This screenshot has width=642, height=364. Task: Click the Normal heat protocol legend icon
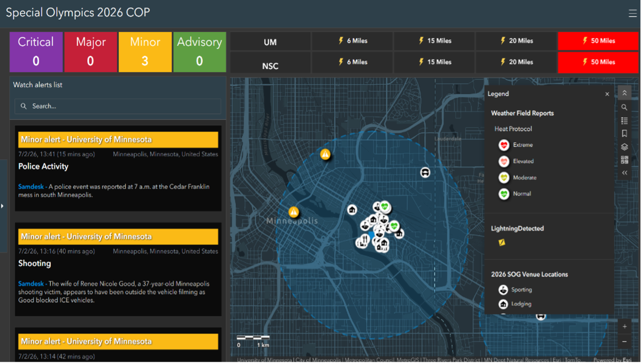(x=504, y=194)
